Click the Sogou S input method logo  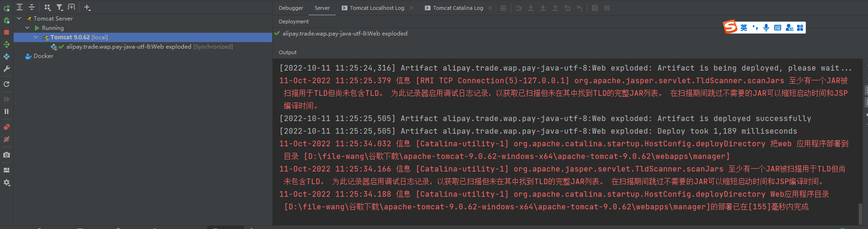click(x=730, y=27)
